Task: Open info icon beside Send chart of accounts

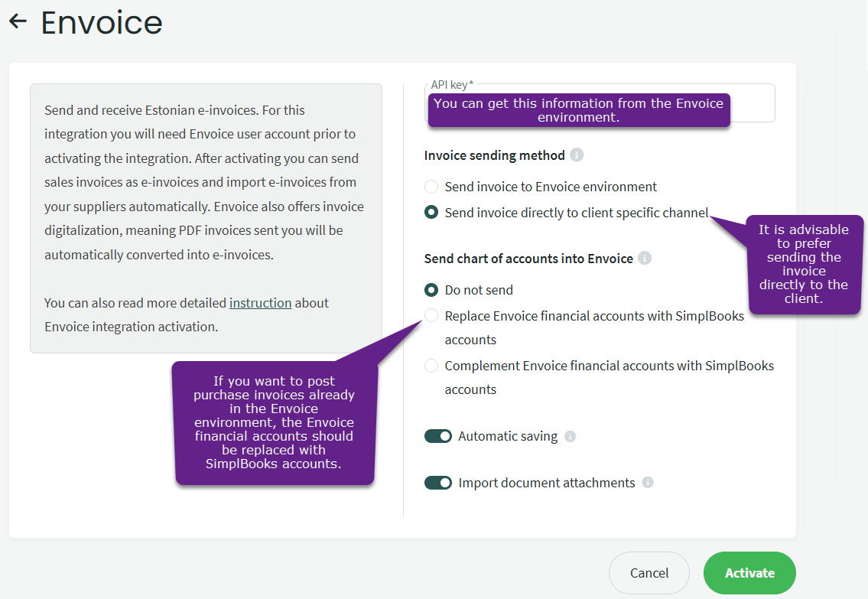Action: click(645, 259)
